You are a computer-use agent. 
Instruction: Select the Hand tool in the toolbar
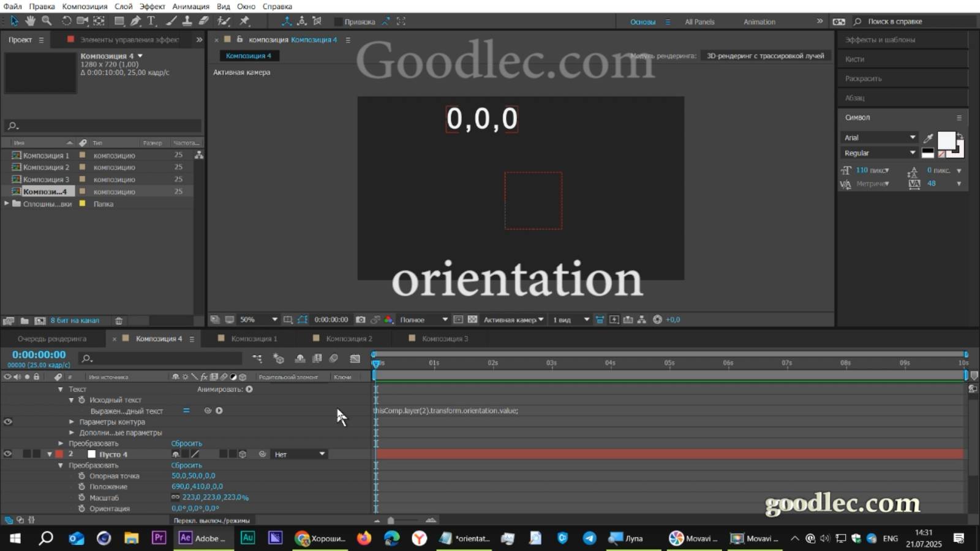30,21
